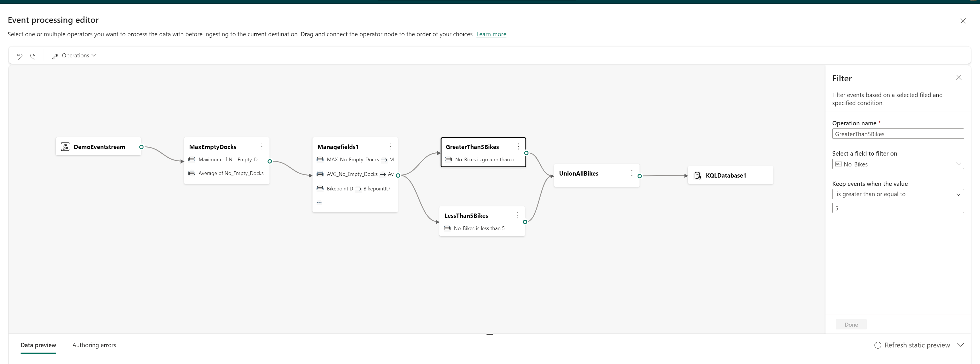
Task: Open Managefields1 node three-dot menu
Action: [390, 146]
